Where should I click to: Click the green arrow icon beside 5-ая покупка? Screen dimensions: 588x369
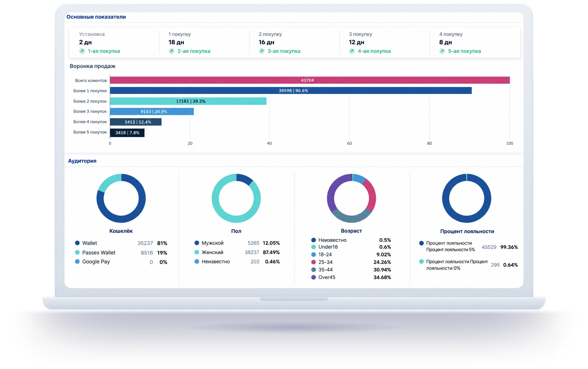pyautogui.click(x=442, y=51)
